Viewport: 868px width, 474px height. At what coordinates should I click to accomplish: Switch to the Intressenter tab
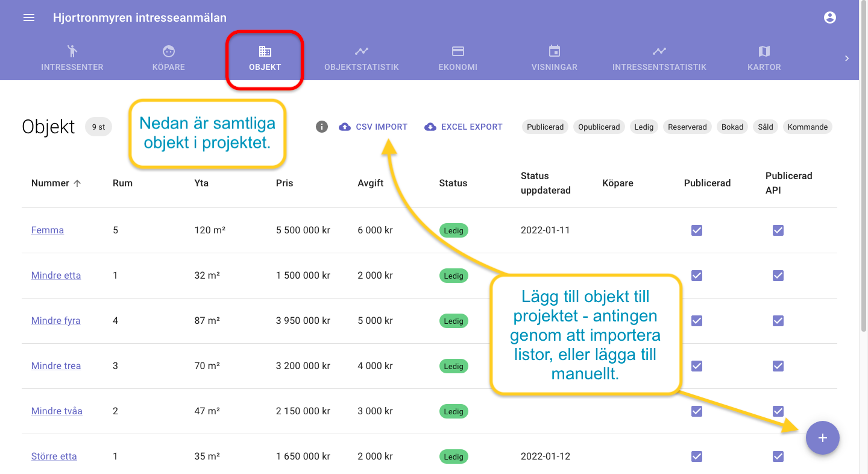(72, 58)
